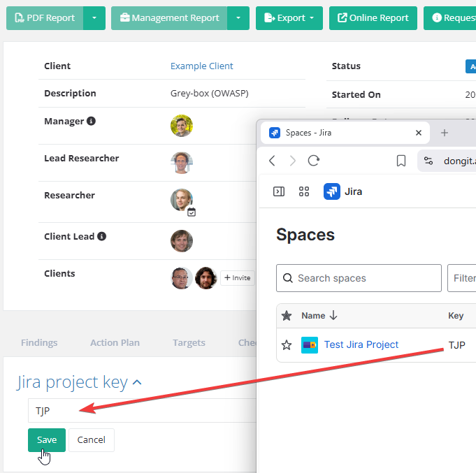Select the Client Lead avatar
The width and height of the screenshot is (476, 473).
click(182, 241)
